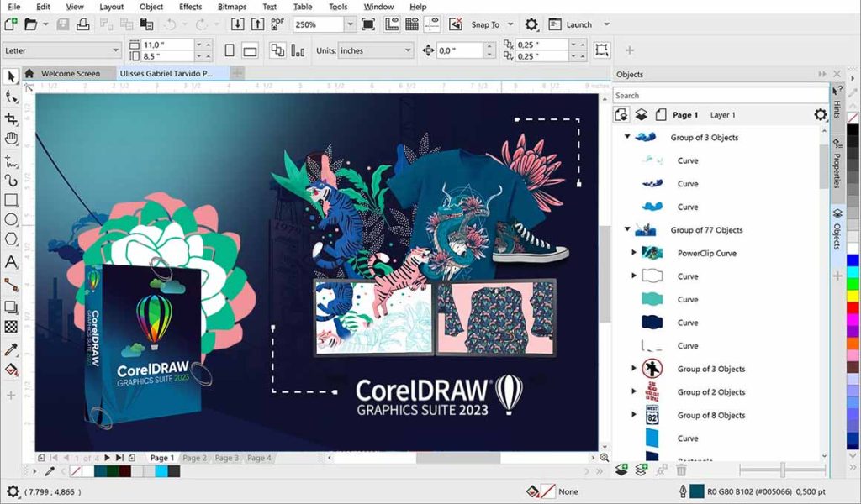
Task: Click the Export icon in toolbar
Action: 257,24
